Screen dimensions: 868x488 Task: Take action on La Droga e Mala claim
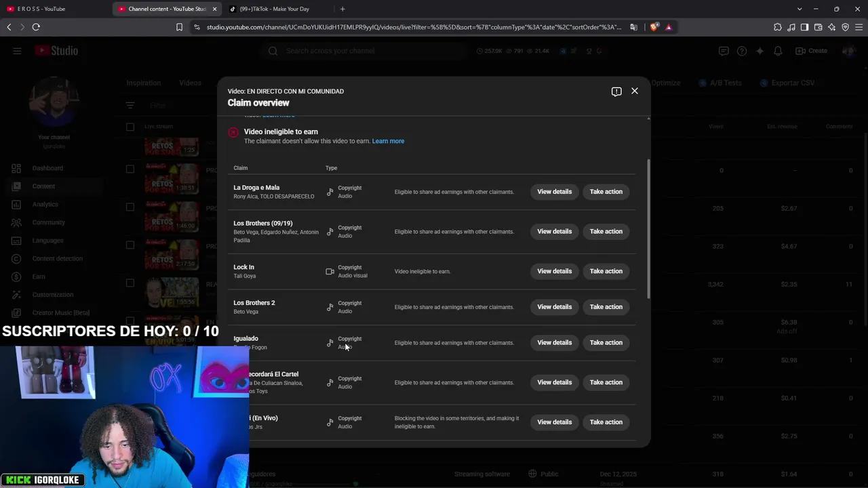(x=606, y=192)
